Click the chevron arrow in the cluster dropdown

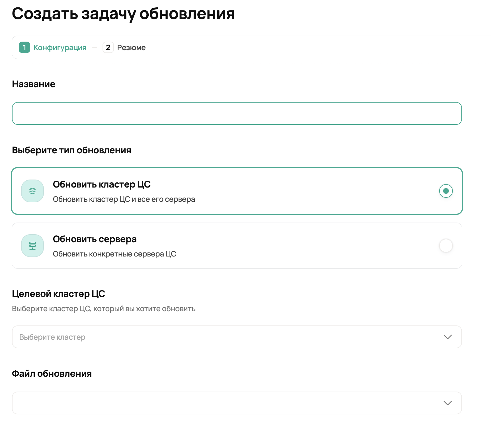tap(447, 337)
